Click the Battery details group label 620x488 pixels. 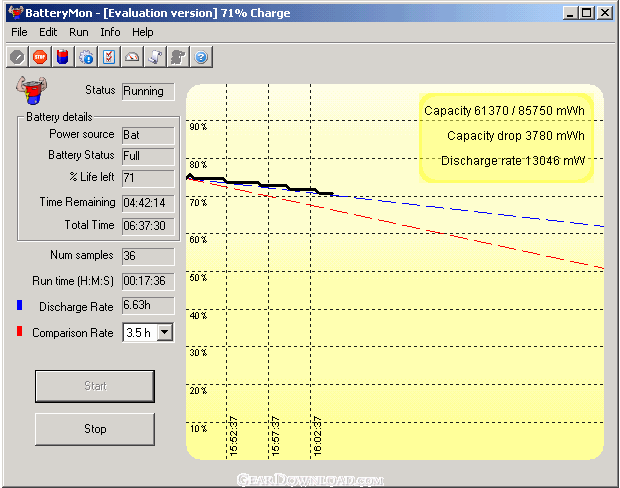click(x=59, y=117)
